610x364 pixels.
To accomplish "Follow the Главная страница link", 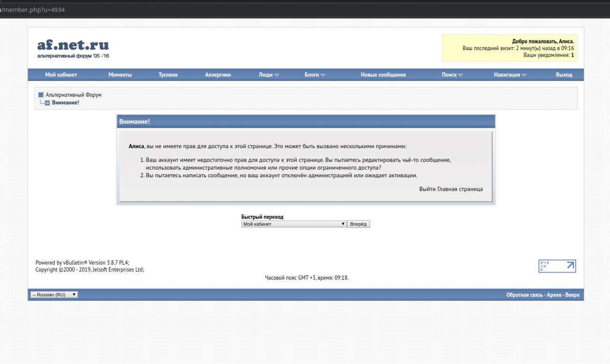I will (x=460, y=189).
